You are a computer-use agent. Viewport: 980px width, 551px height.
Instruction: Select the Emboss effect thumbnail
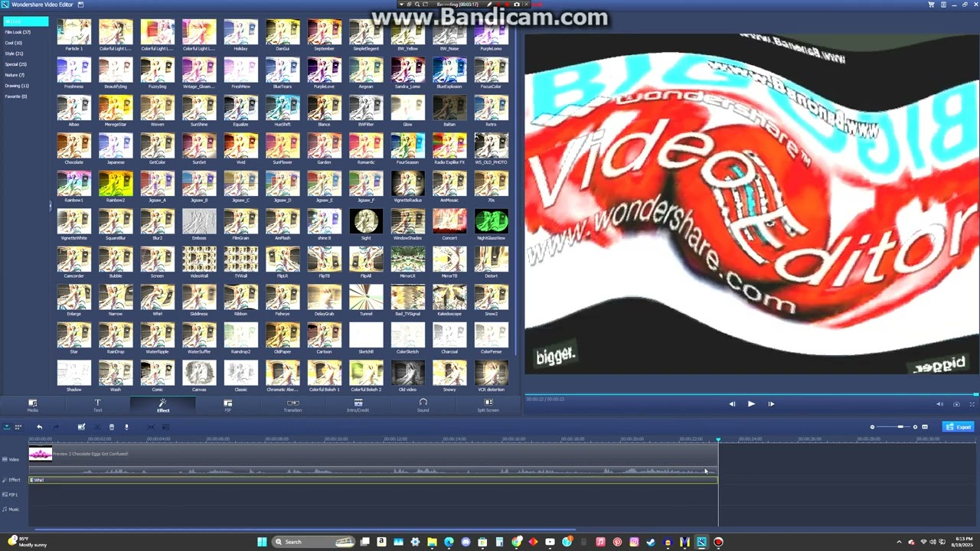pos(199,221)
